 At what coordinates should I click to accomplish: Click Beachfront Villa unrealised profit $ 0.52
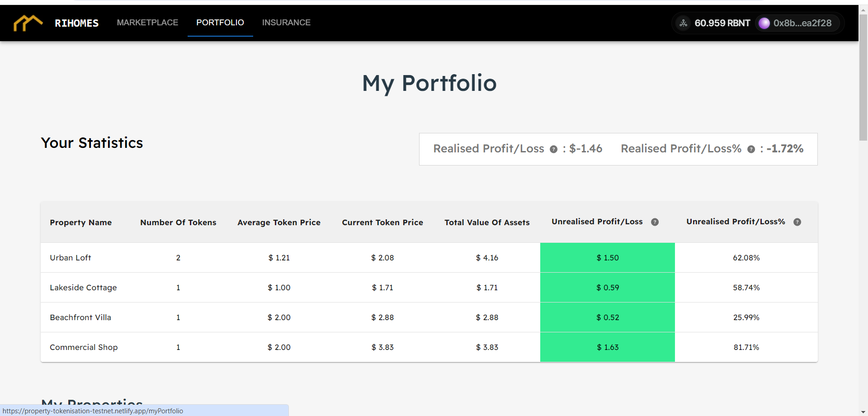[x=608, y=317]
